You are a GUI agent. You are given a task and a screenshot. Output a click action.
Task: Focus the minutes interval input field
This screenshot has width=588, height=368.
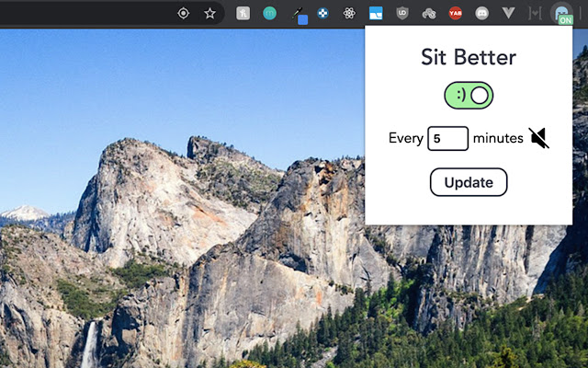pos(448,139)
